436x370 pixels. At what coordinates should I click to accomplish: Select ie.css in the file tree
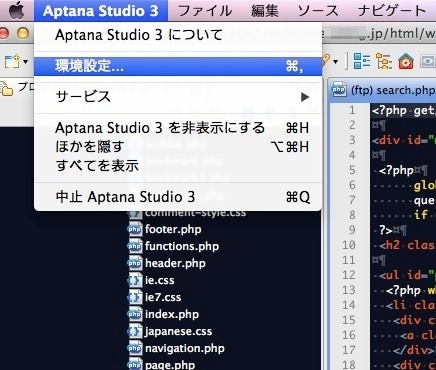click(x=160, y=280)
